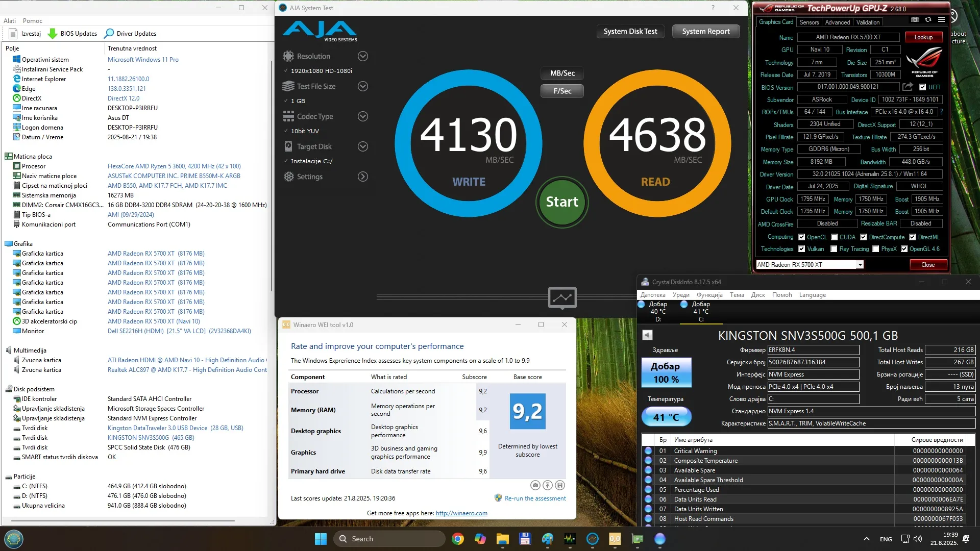Click the GPU-Z screenshot camera icon
The image size is (980, 551).
pos(915,19)
